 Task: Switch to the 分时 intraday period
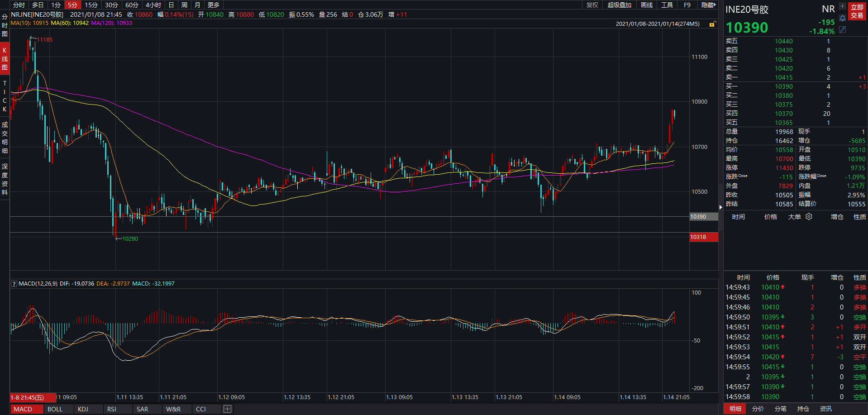coord(19,5)
